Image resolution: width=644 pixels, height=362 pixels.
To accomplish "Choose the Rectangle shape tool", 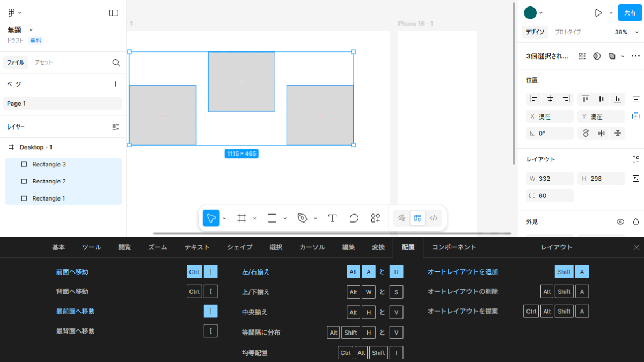I will [x=272, y=218].
